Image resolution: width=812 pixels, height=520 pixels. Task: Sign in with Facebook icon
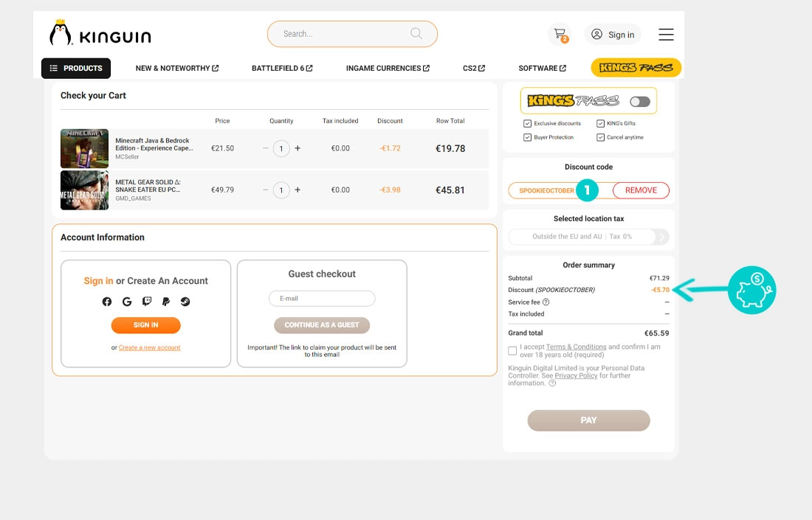pyautogui.click(x=107, y=302)
